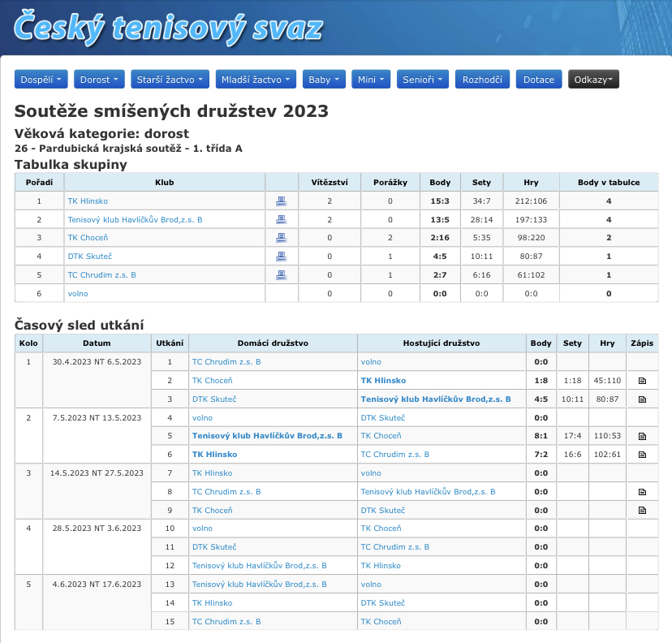Viewport: 672px width, 643px height.
Task: Open away team TK Choceň in match 5
Action: [x=381, y=435]
